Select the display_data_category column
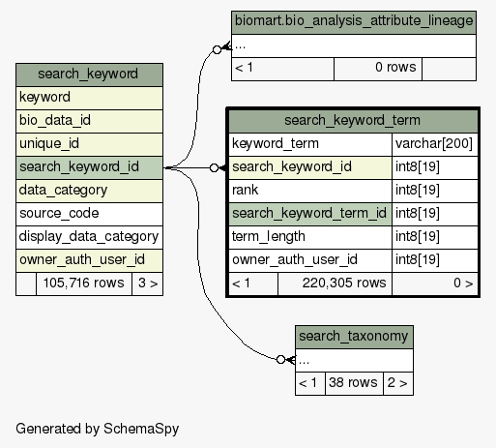 pos(89,237)
